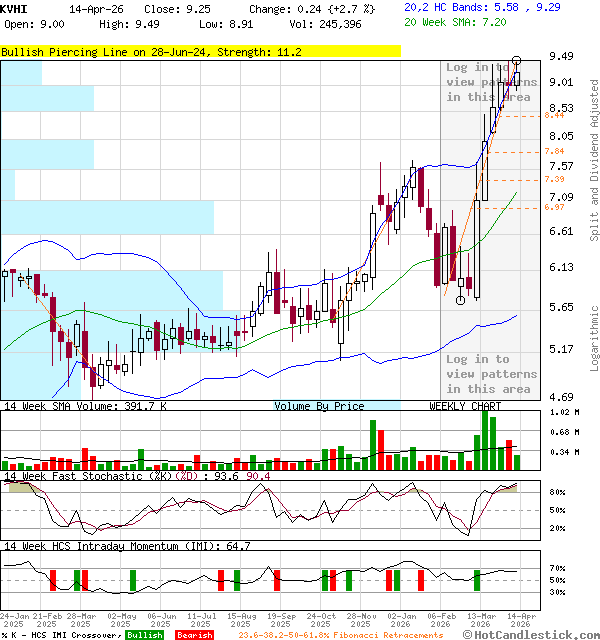600x640 pixels.
Task: Click the 7.39 Fibonacci level label
Action: [555, 179]
